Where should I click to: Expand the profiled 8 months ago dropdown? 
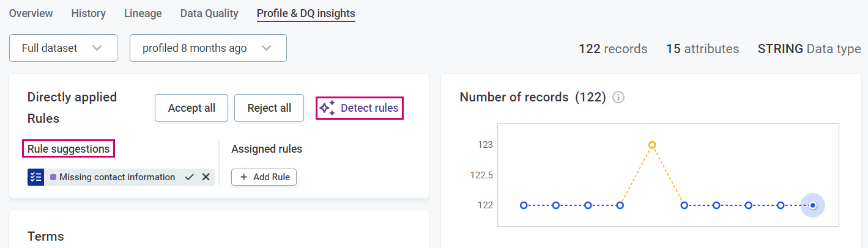tap(208, 48)
